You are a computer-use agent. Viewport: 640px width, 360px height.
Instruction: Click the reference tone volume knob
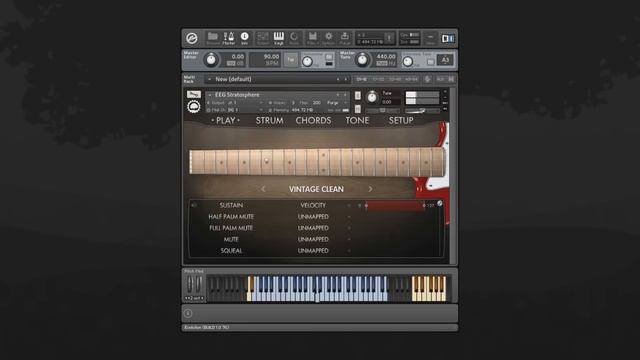pos(407,62)
